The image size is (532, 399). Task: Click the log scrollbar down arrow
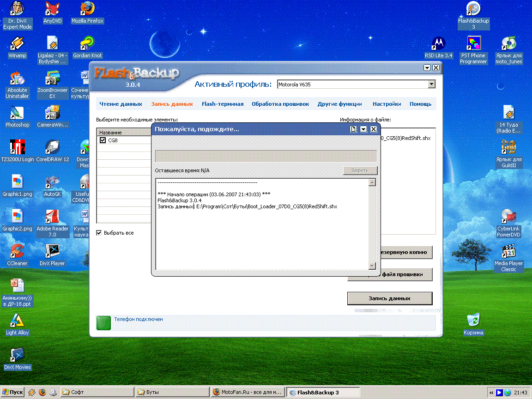(x=372, y=266)
